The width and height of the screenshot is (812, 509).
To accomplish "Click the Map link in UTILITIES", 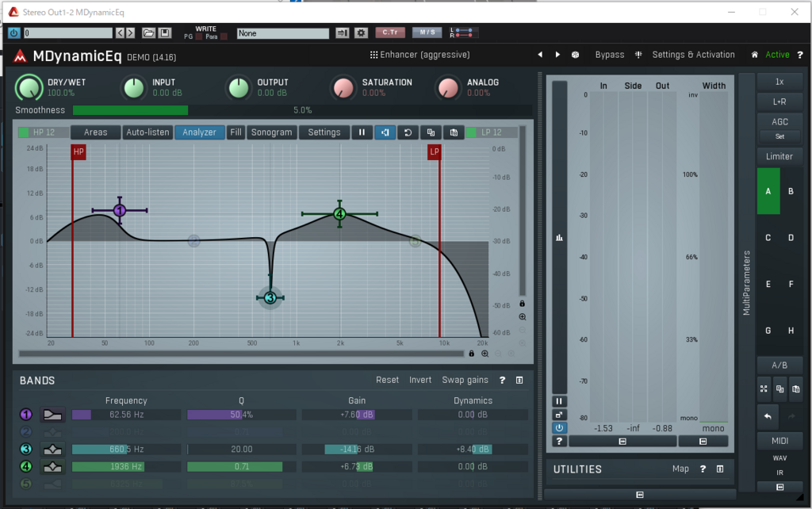I will [680, 469].
